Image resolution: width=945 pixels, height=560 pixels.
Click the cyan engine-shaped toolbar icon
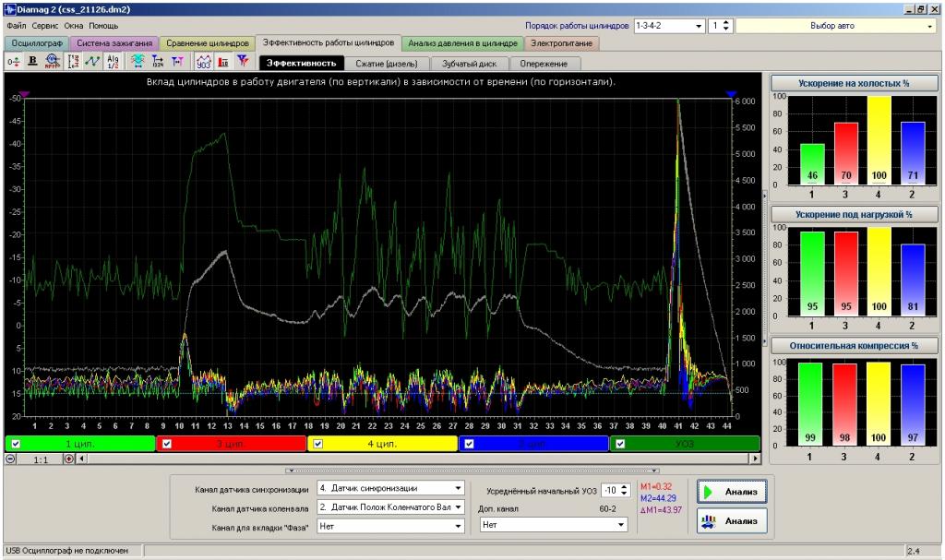[138, 62]
